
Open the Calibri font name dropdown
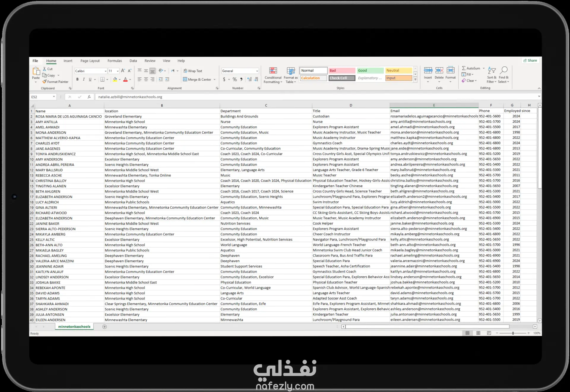pos(105,71)
